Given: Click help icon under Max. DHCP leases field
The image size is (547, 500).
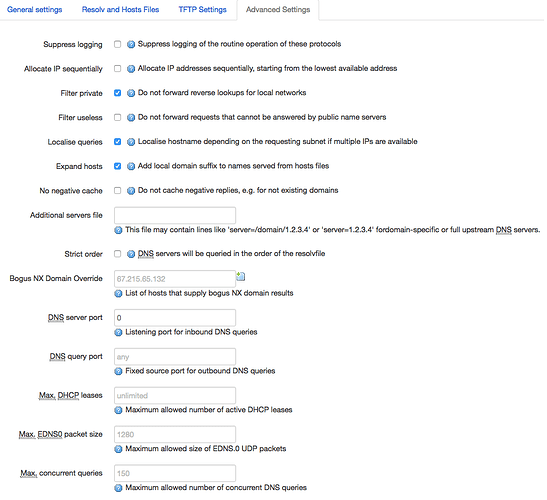Looking at the screenshot, I should tap(118, 410).
